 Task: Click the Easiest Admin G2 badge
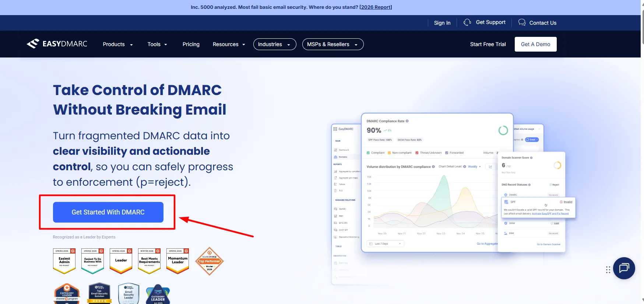pos(64,261)
